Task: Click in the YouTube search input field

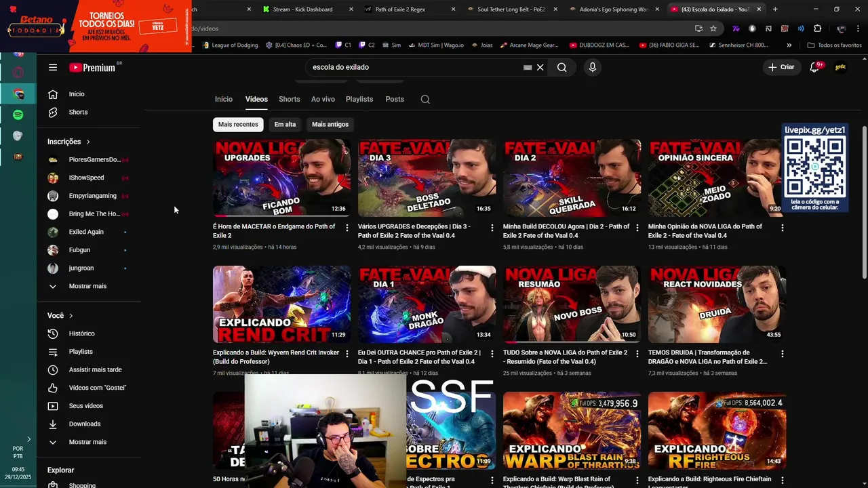Action: [x=414, y=67]
